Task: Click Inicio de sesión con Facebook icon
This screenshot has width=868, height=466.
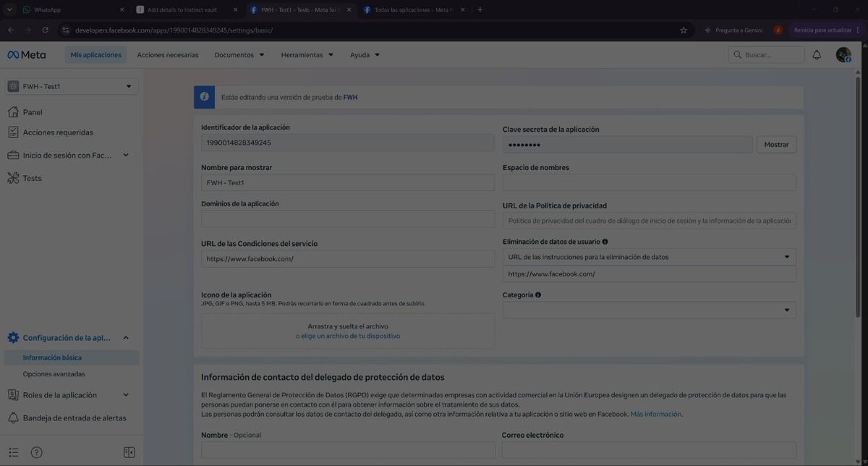Action: [13, 156]
